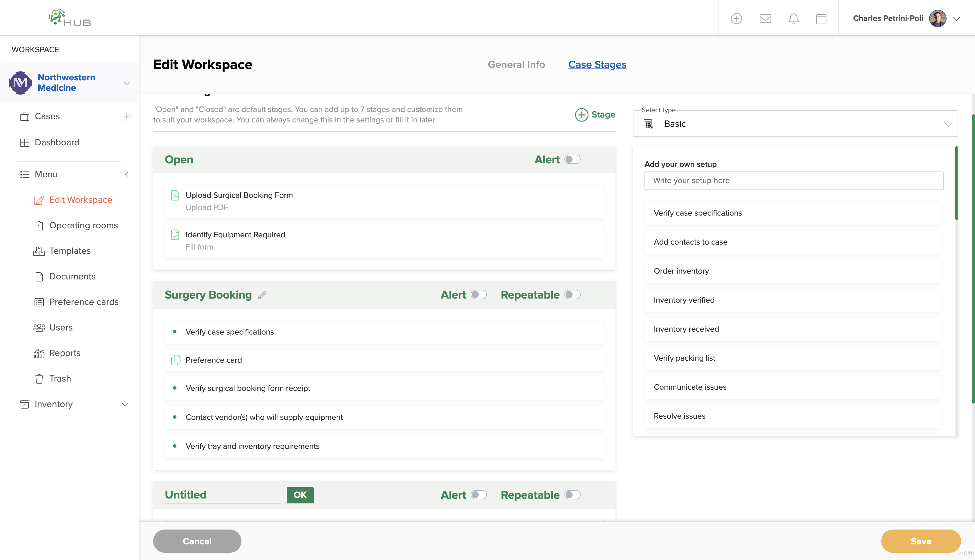Click the Untitled stage name field
975x560 pixels.
click(x=222, y=495)
